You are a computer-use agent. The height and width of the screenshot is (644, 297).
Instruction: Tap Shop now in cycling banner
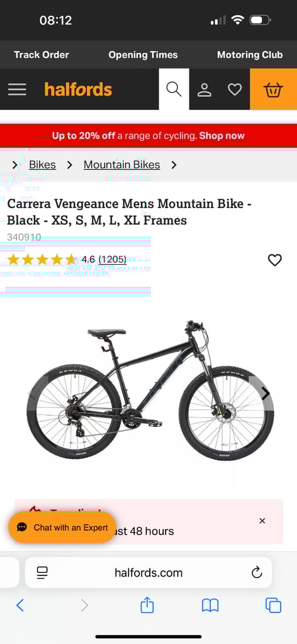pyautogui.click(x=222, y=136)
